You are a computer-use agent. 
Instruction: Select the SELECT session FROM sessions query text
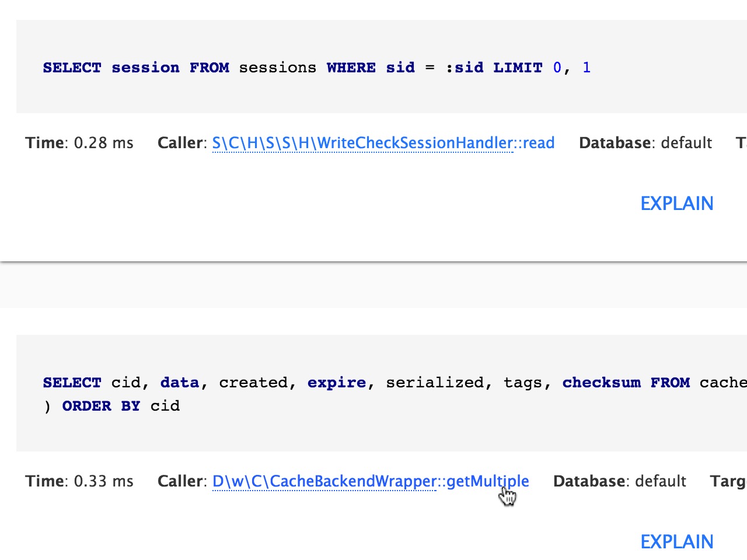click(x=317, y=68)
